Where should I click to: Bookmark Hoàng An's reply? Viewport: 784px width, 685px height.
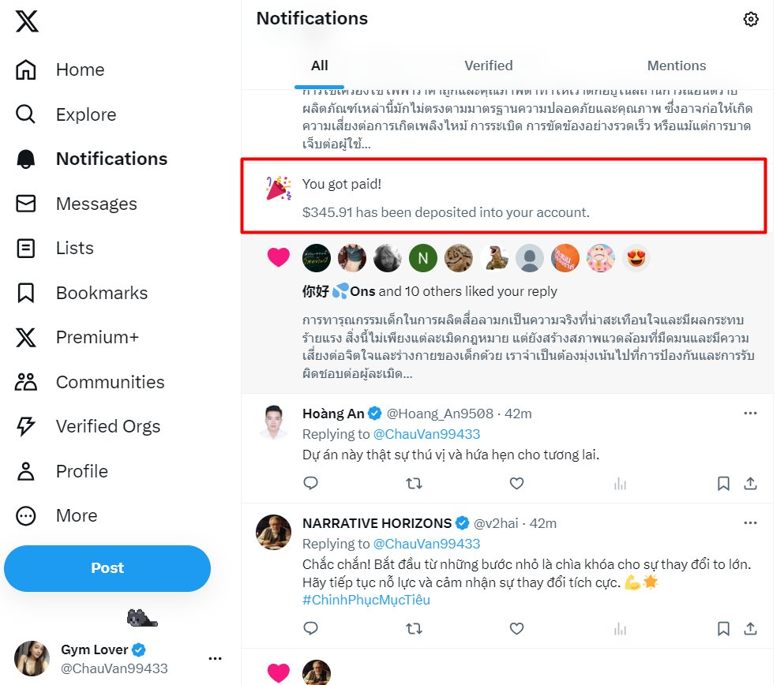tap(723, 483)
